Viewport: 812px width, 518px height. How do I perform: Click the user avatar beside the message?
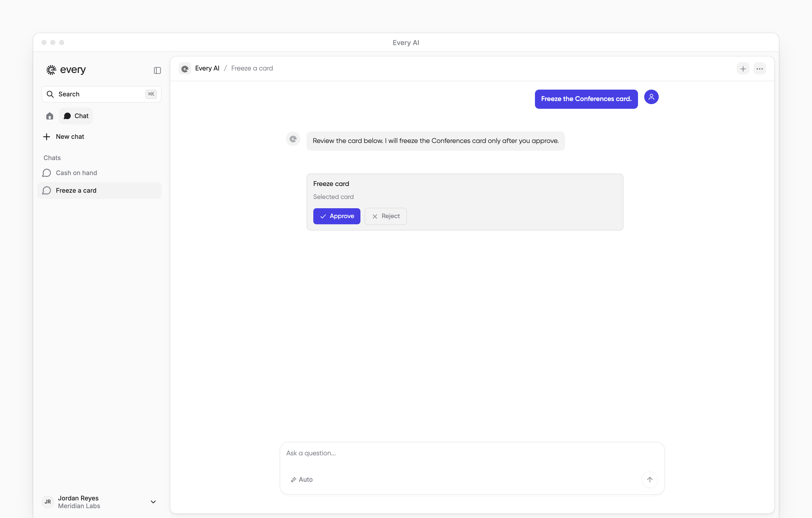[x=651, y=97]
